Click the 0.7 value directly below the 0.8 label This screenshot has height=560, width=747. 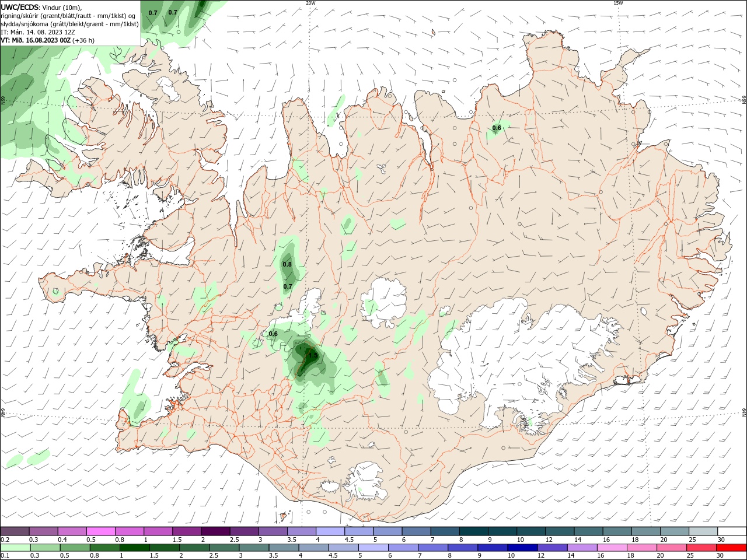[288, 286]
